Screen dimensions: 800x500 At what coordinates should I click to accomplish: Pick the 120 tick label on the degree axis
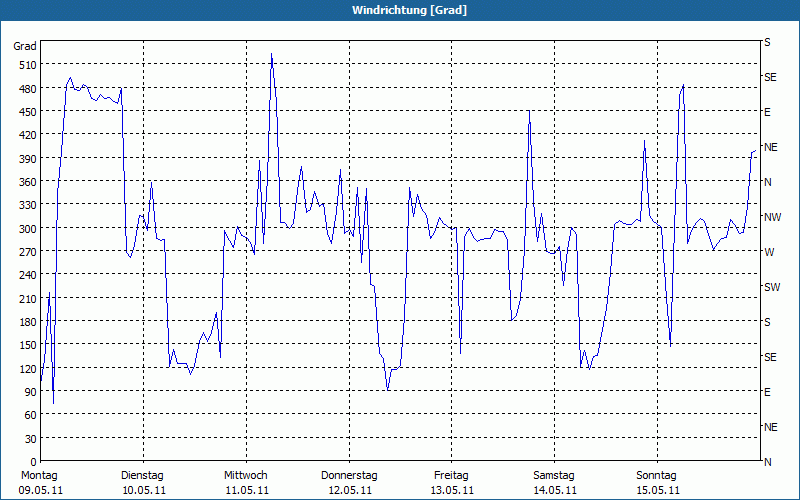point(28,368)
